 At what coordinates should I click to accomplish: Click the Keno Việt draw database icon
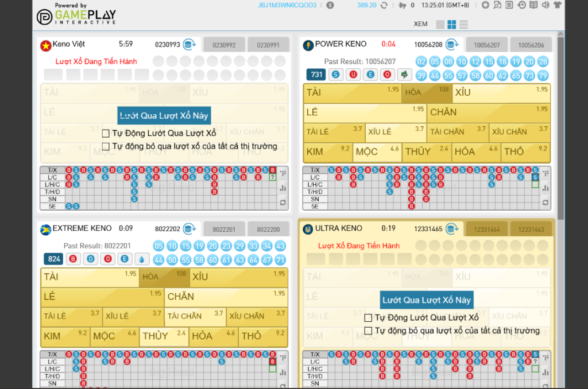tap(189, 44)
